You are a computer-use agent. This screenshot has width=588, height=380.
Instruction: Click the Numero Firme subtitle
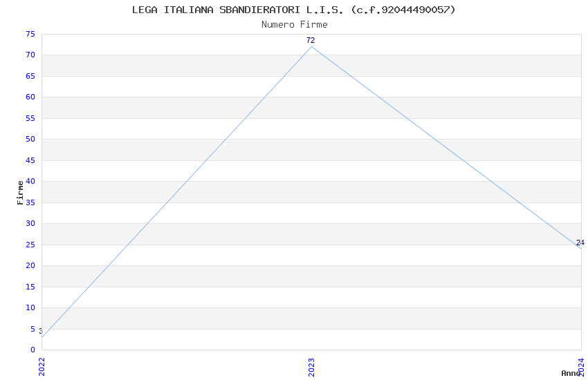click(x=294, y=25)
